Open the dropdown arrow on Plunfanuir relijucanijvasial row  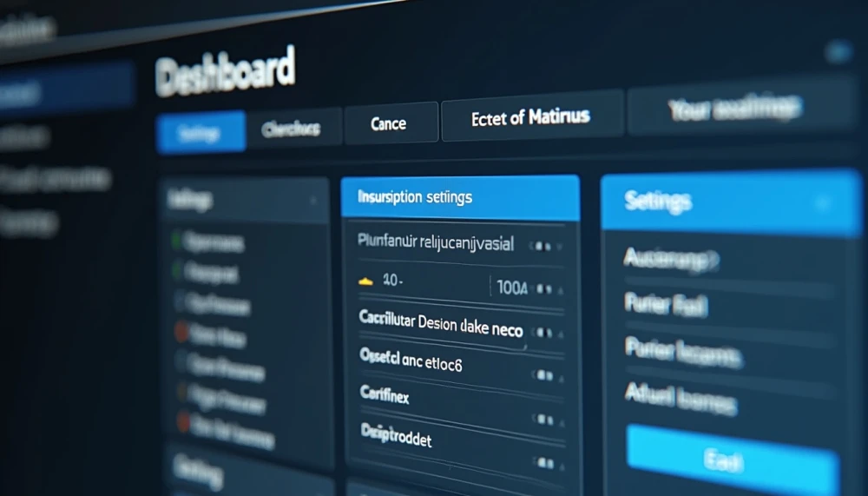point(559,247)
